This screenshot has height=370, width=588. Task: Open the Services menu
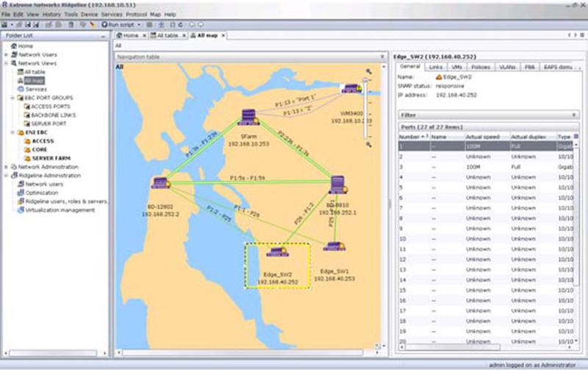pyautogui.click(x=112, y=14)
